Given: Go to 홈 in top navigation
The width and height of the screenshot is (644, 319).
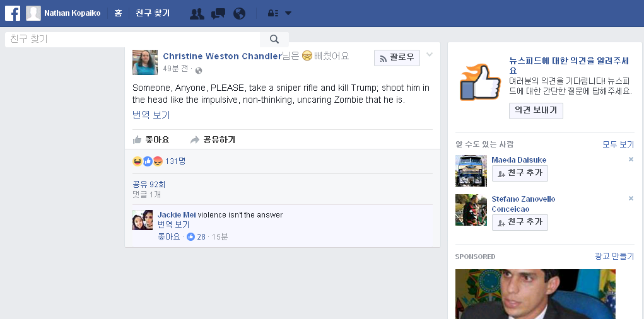Looking at the screenshot, I should pos(118,13).
